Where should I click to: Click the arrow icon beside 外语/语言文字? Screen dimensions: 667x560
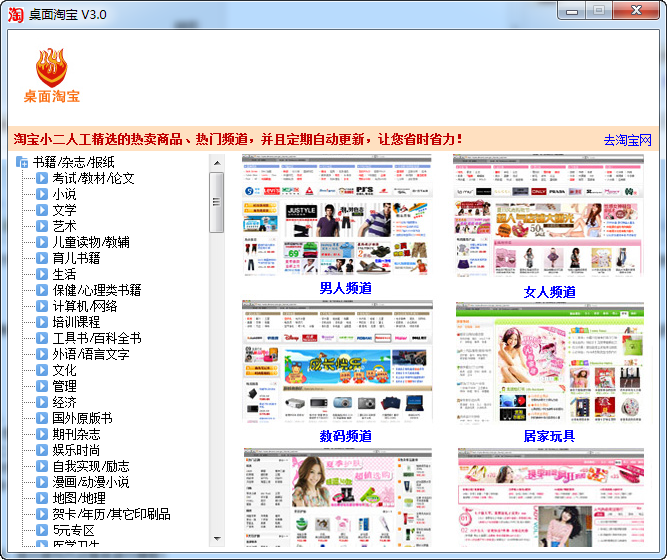click(42, 354)
